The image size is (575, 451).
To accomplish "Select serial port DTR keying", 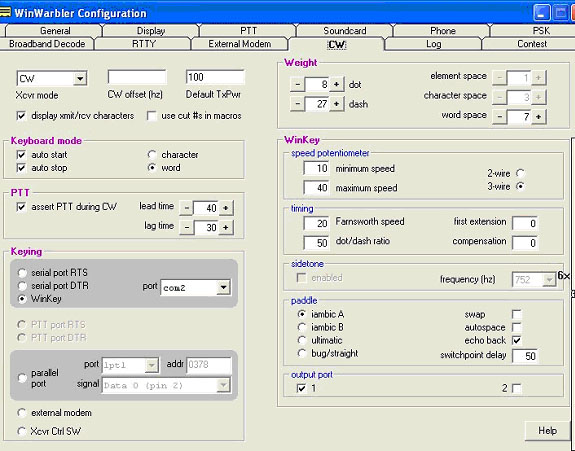I will 22,286.
